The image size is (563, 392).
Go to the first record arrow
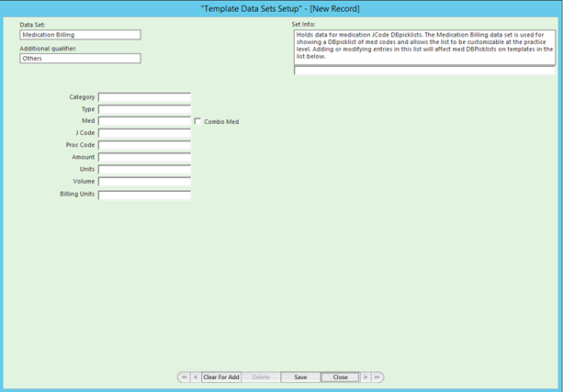184,377
